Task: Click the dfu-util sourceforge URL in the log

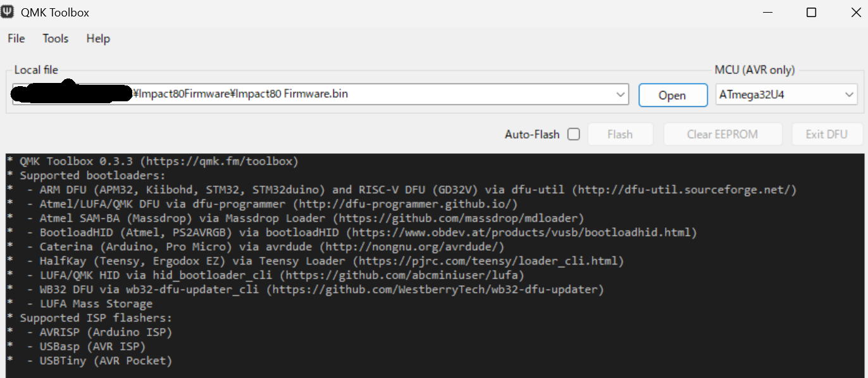Action: [x=683, y=190]
